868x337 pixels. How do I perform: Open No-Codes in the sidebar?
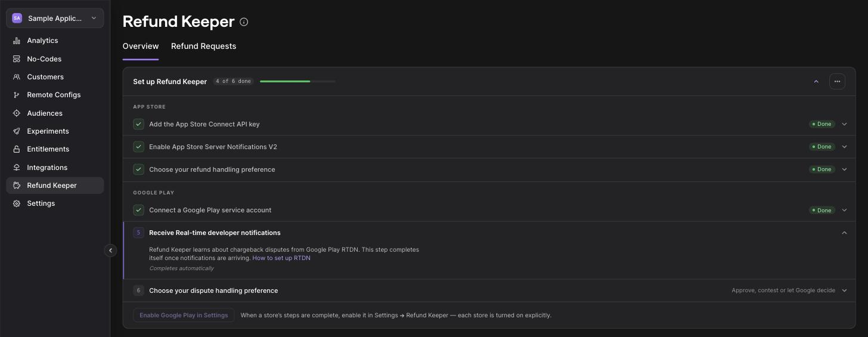click(x=55, y=59)
